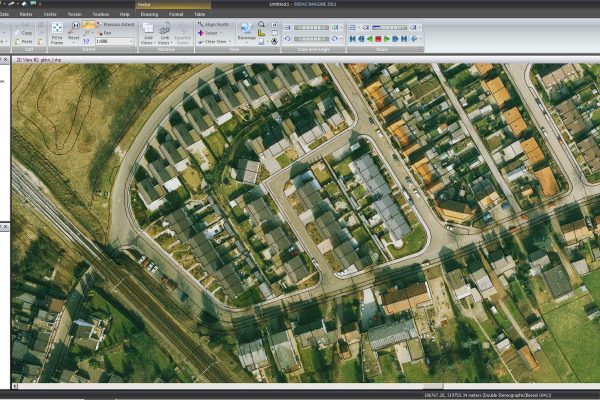The height and width of the screenshot is (400, 600).
Task: Click the north arrow compass icon
Action: (274, 41)
